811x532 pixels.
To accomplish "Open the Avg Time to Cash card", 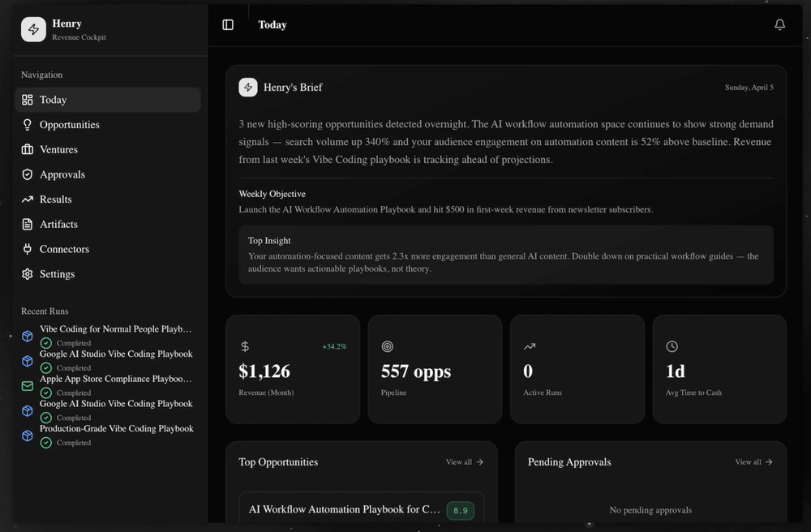I will pos(719,369).
